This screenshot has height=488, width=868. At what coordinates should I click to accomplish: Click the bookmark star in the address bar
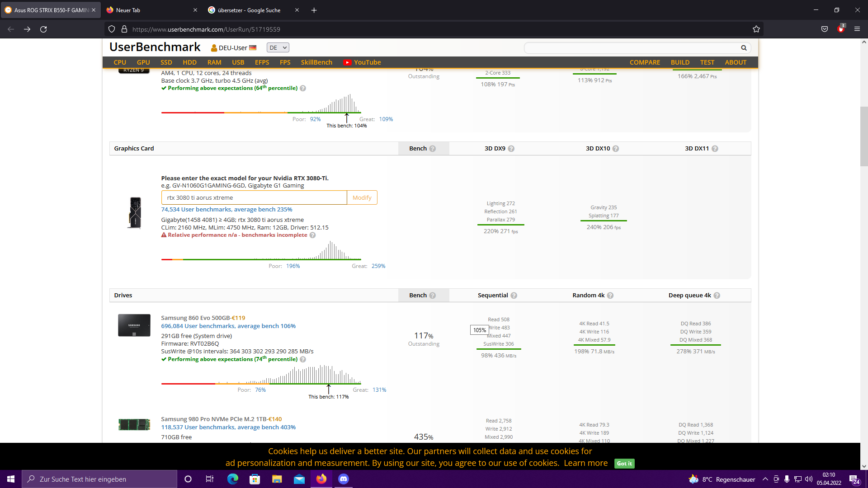pyautogui.click(x=756, y=29)
